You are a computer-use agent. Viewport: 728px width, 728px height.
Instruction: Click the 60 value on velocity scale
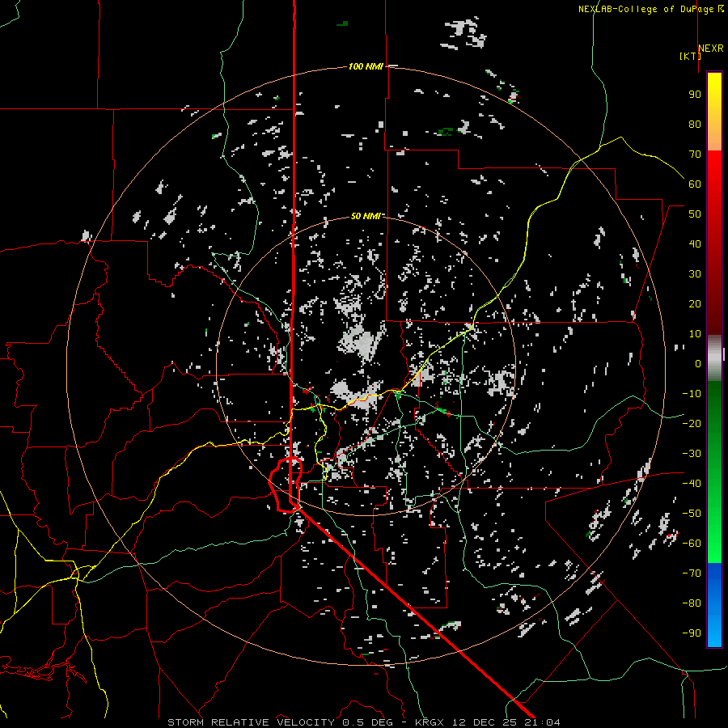point(695,184)
